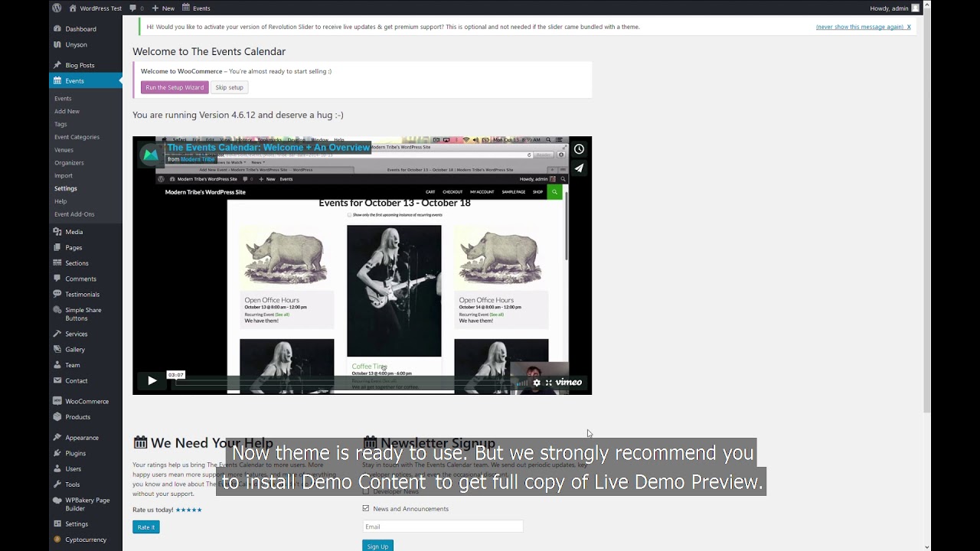
Task: Open the Organizers submenu
Action: [69, 162]
